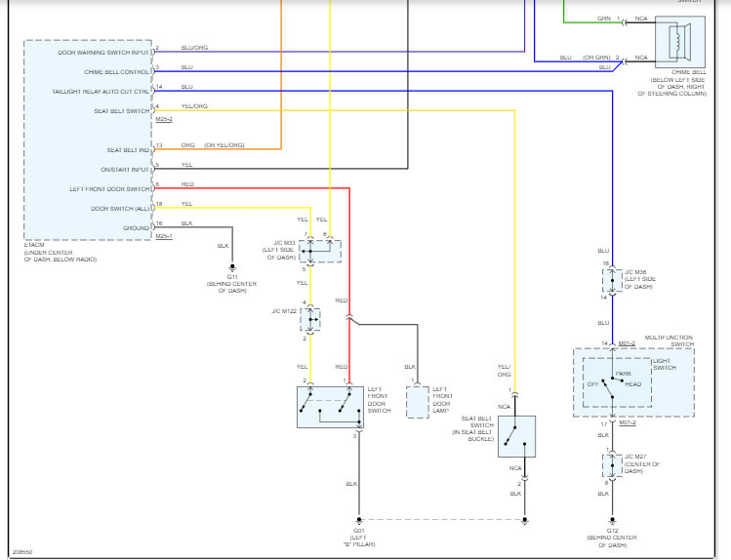731x560 pixels.
Task: Select the SEAT BELT IND pin label
Action: (x=128, y=150)
